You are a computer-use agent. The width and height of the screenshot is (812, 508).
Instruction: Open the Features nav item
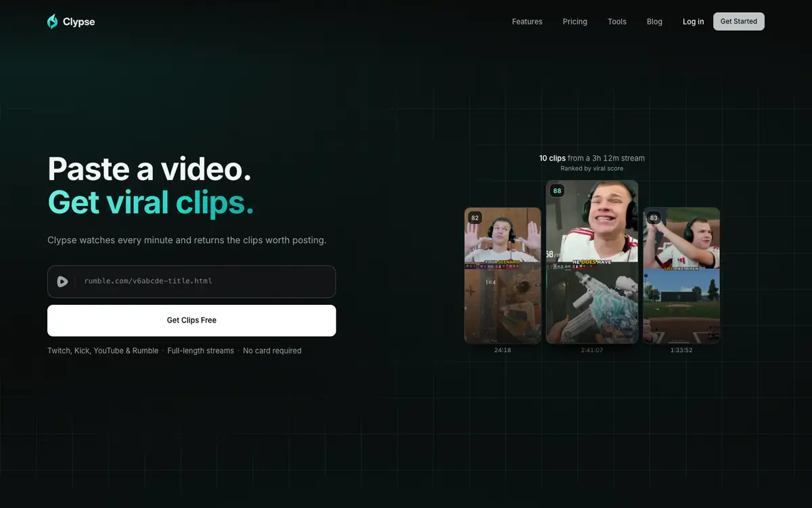coord(527,22)
